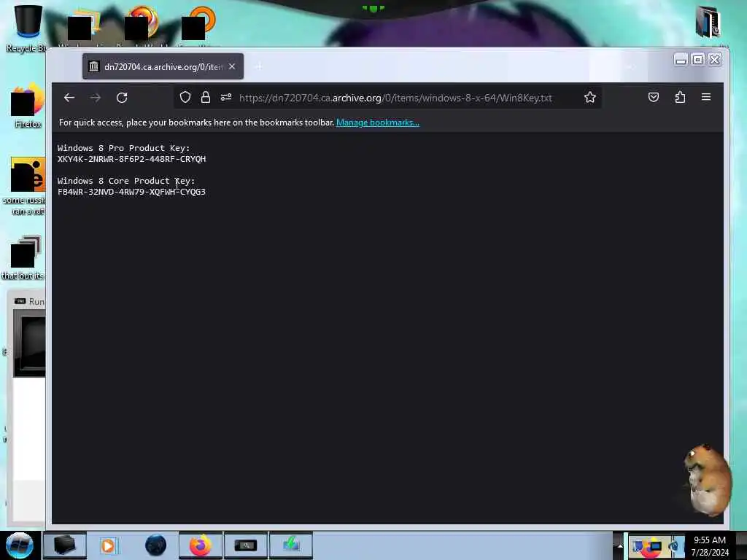This screenshot has width=747, height=560.
Task: Click the forward navigation arrow
Action: 96,98
